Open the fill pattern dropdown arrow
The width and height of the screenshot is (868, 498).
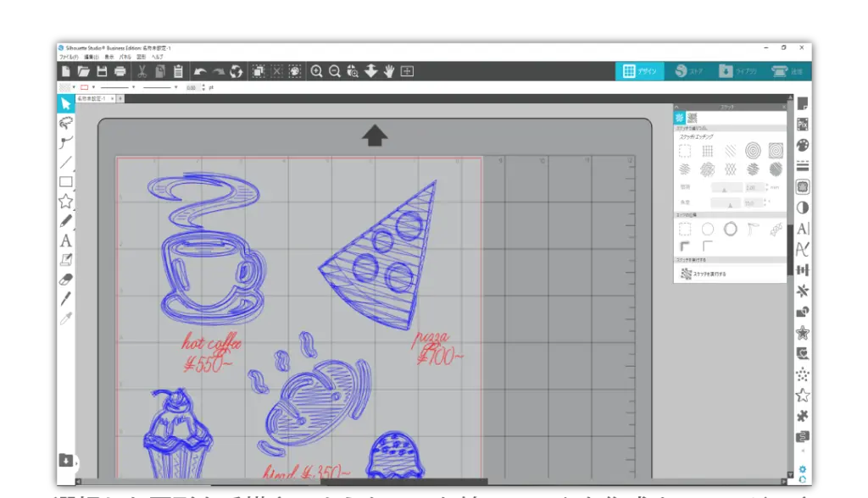click(x=74, y=87)
